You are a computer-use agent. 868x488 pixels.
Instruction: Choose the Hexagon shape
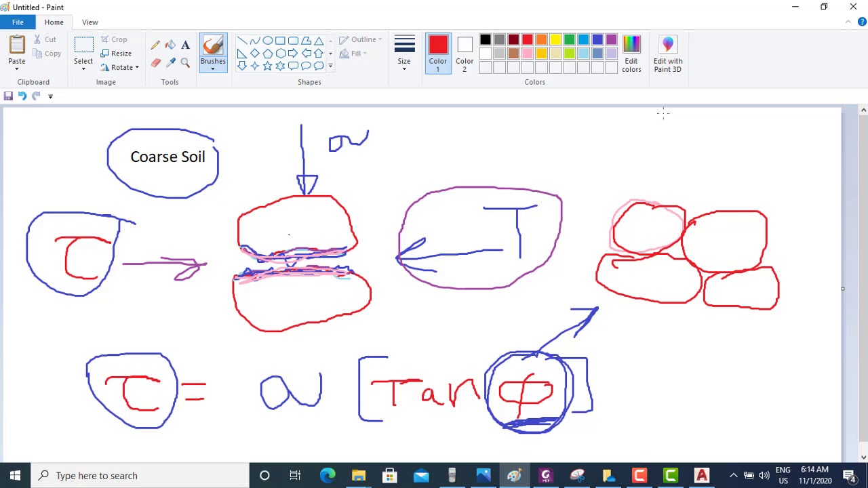pyautogui.click(x=280, y=54)
